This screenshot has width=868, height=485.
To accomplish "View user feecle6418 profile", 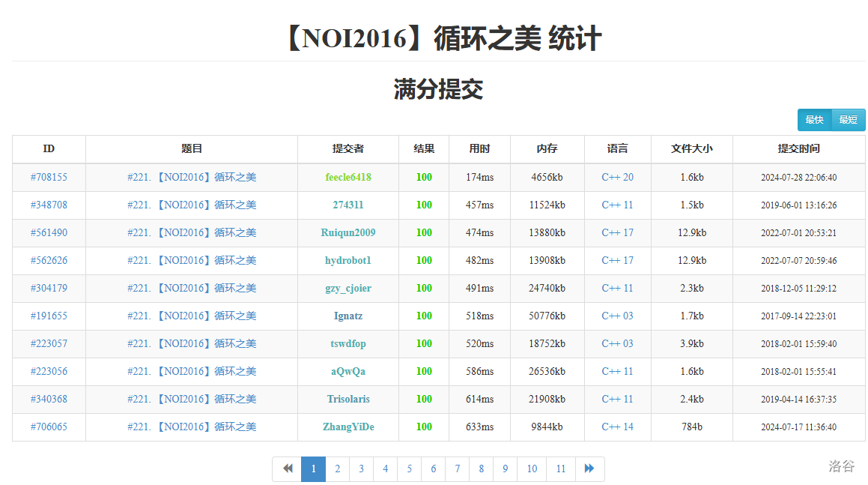I will click(348, 178).
